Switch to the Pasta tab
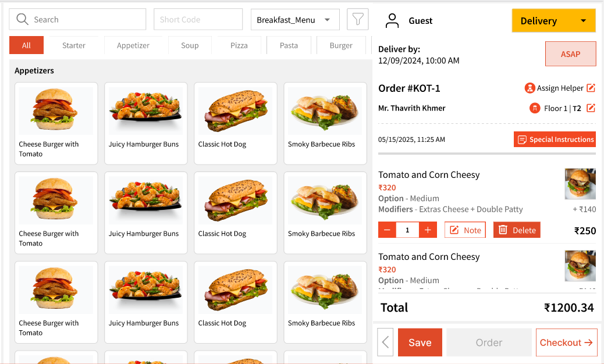The height and width of the screenshot is (364, 604). click(289, 45)
